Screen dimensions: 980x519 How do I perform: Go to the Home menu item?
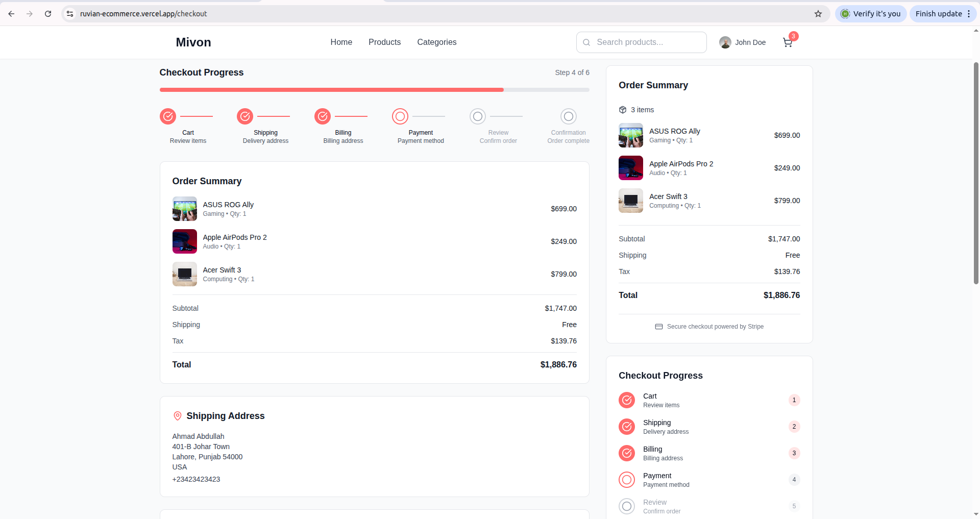coord(341,42)
